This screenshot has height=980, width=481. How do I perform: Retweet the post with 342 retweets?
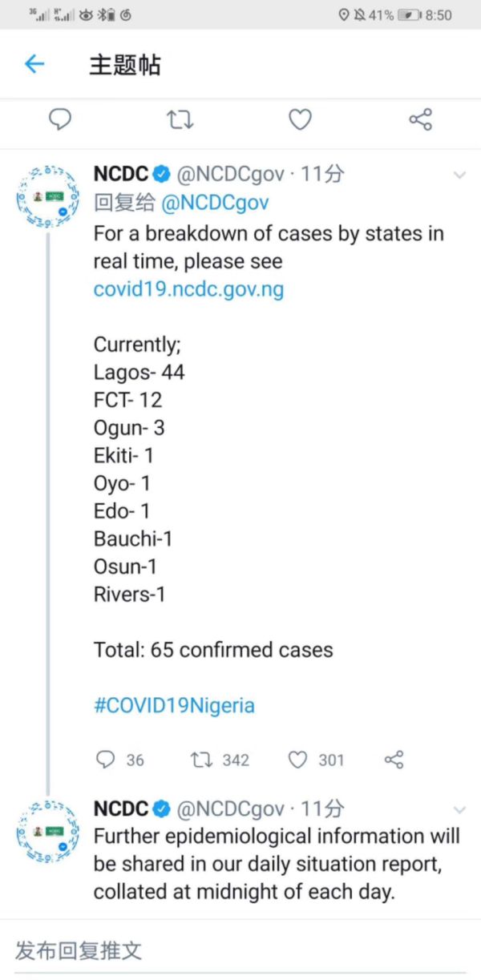point(203,760)
